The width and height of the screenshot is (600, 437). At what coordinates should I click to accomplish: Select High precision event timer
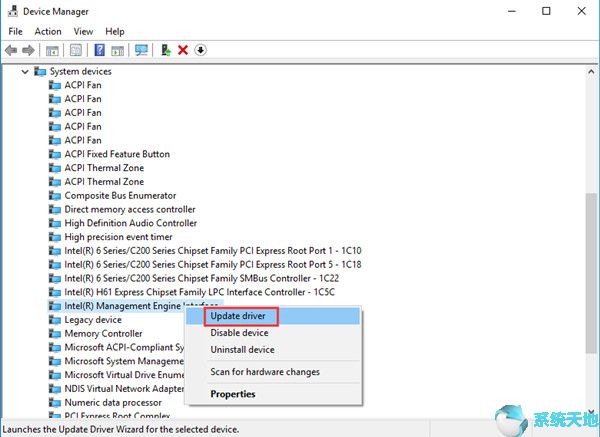click(x=118, y=237)
